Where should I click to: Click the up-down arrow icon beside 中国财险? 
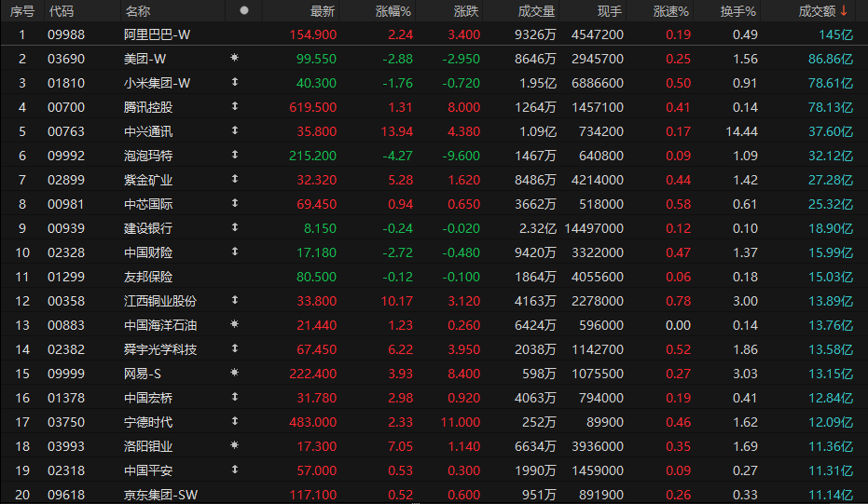point(235,252)
